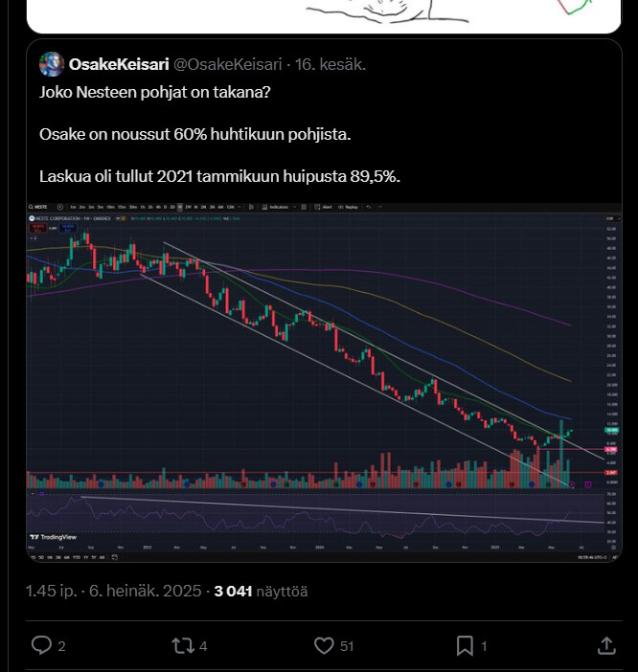The image size is (638, 672).
Task: Open the share upload icon
Action: coord(606,645)
